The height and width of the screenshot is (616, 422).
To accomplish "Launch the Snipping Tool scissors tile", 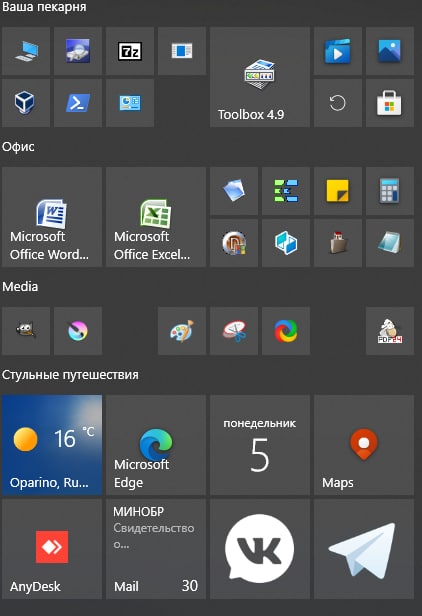I will pyautogui.click(x=234, y=331).
